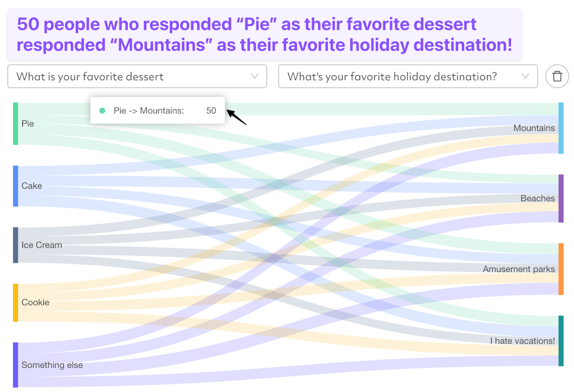The image size is (574, 392).
Task: Select the Amusement parks label
Action: [x=518, y=269]
